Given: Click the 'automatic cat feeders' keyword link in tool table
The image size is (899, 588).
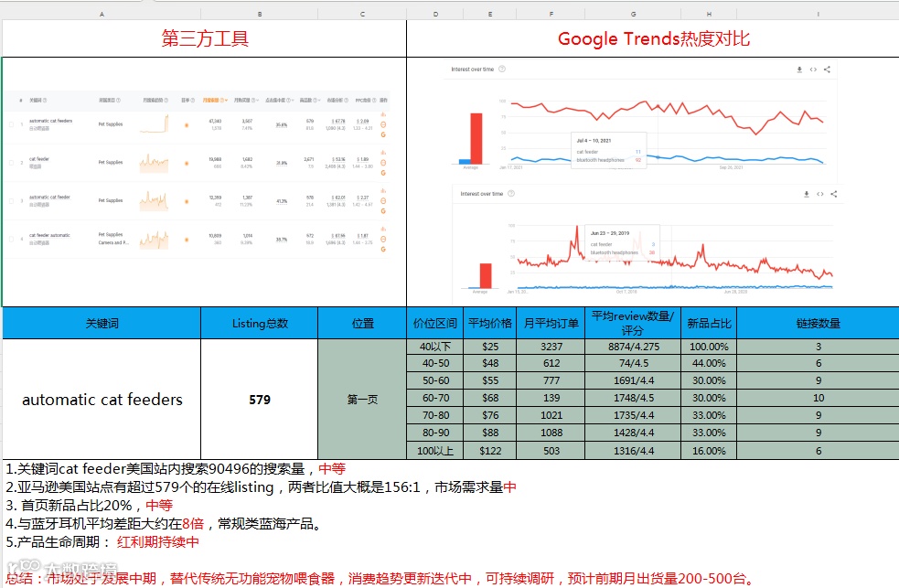Looking at the screenshot, I should click(50, 121).
